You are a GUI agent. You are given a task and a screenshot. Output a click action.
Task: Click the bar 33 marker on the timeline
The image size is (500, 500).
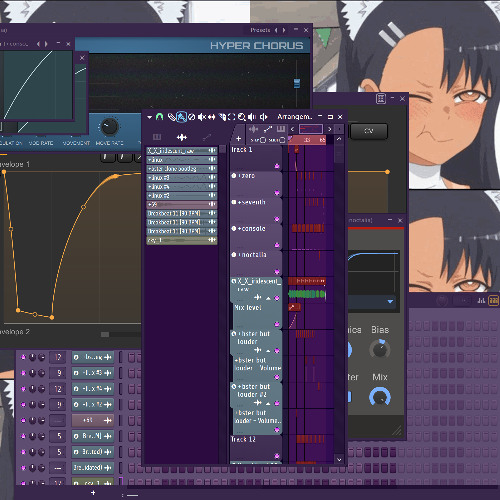(x=307, y=140)
